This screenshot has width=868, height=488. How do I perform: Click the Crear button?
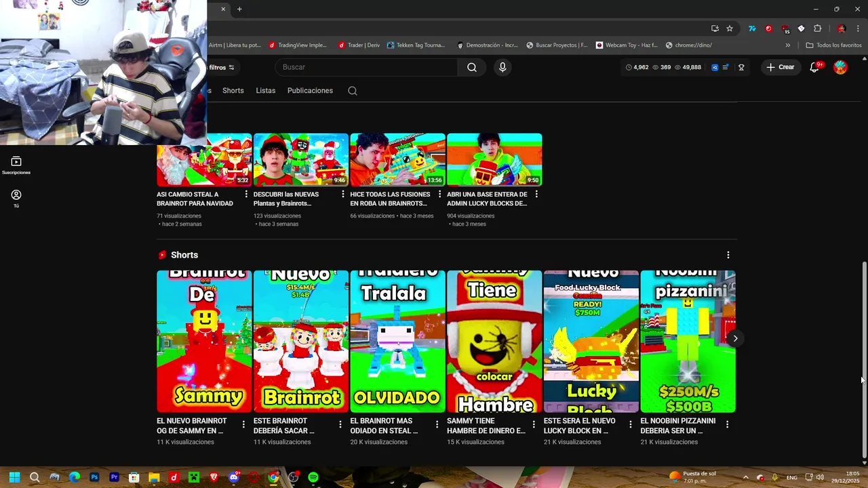click(781, 67)
